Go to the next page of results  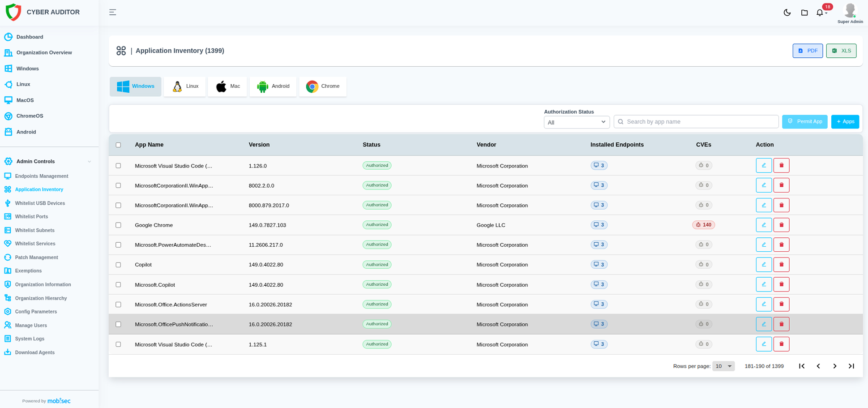click(x=835, y=366)
